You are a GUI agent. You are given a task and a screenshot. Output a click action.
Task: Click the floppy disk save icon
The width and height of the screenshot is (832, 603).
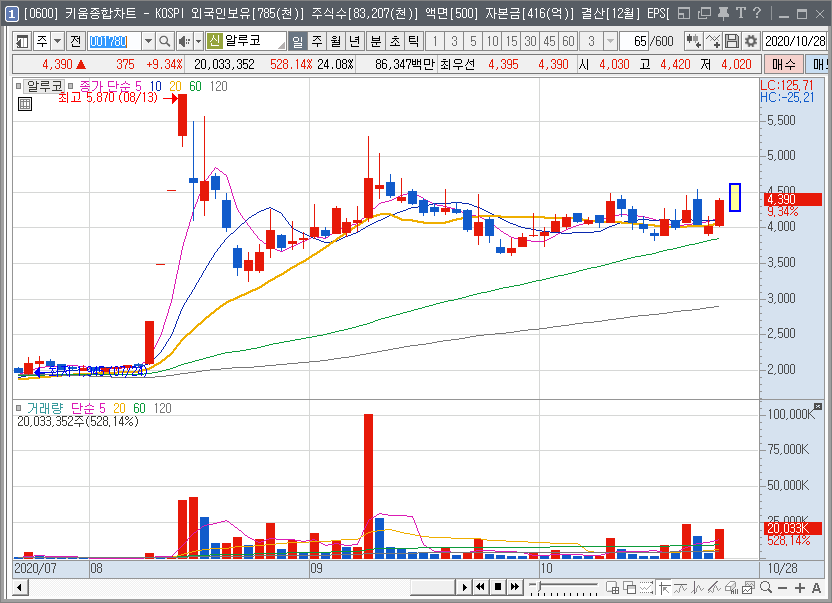click(732, 41)
